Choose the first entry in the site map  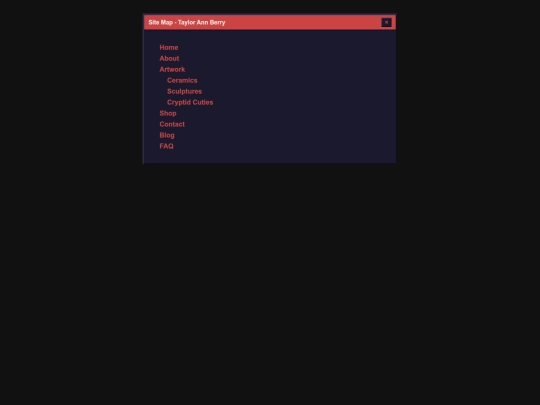(x=169, y=48)
